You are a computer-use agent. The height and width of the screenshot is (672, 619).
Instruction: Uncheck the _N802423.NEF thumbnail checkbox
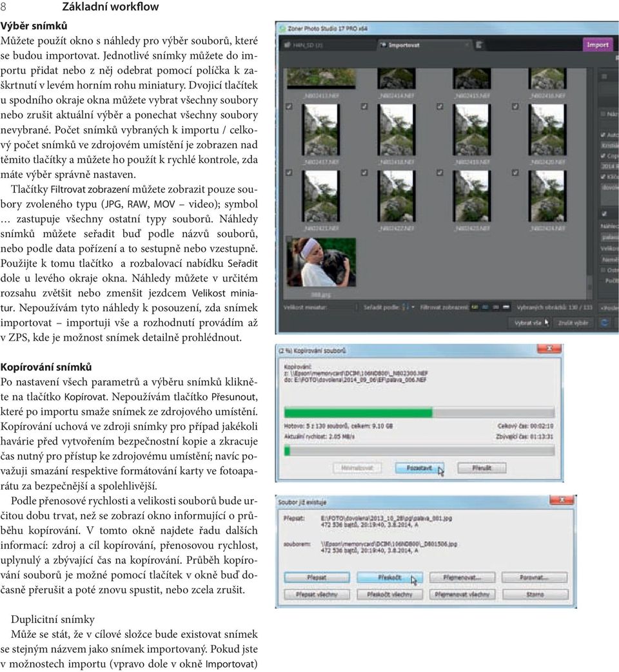pos(440,172)
